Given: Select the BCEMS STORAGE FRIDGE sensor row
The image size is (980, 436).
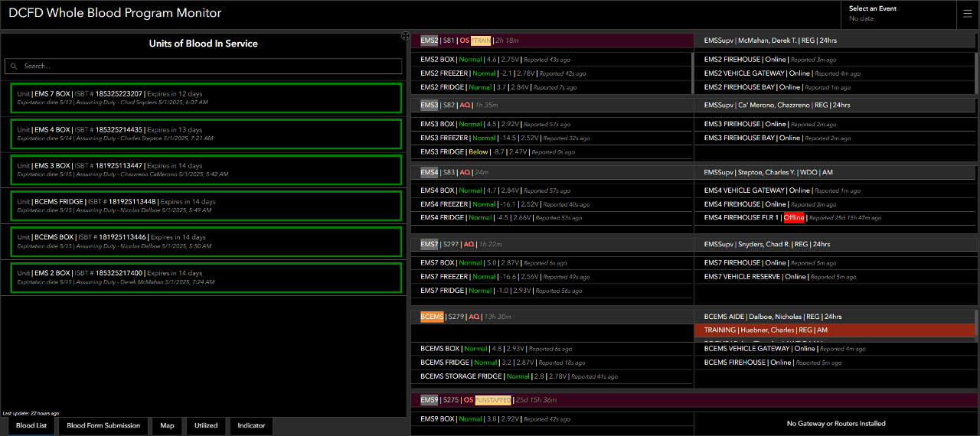Looking at the screenshot, I should [x=552, y=376].
